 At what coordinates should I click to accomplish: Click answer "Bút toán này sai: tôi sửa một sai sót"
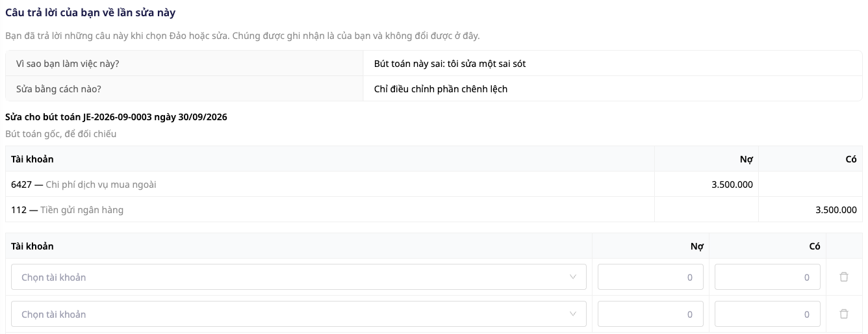[x=450, y=64]
